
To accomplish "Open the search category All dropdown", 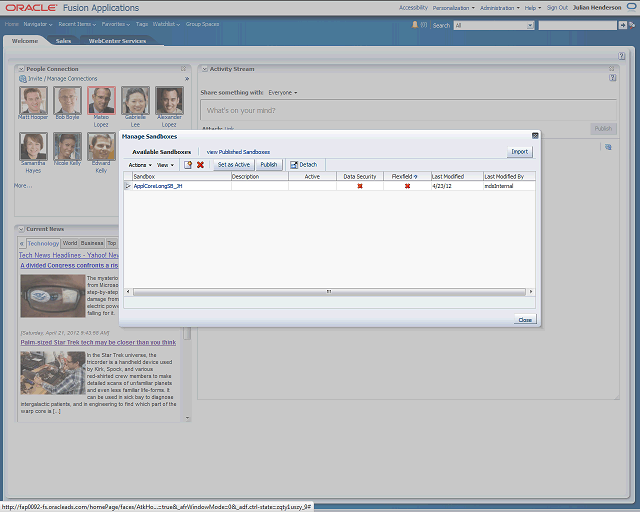I will pos(493,25).
